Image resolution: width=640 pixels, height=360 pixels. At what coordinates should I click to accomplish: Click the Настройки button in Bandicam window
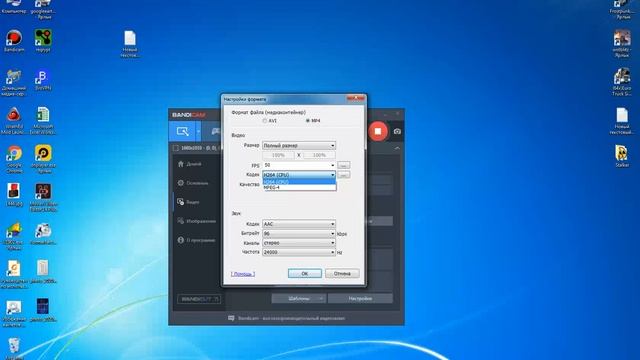tap(360, 299)
